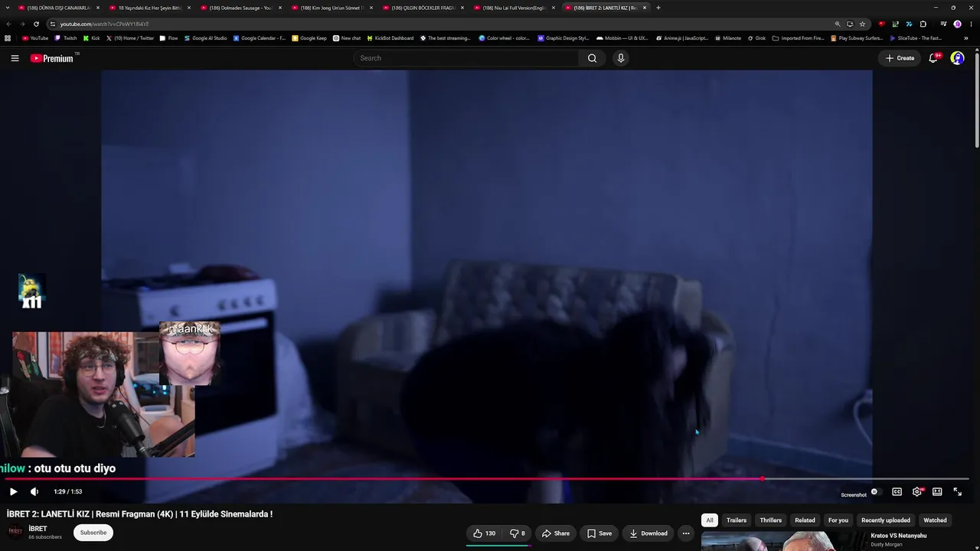Screen dimensions: 980x551
Task: Open more actions three-dot menu
Action: coord(686,533)
